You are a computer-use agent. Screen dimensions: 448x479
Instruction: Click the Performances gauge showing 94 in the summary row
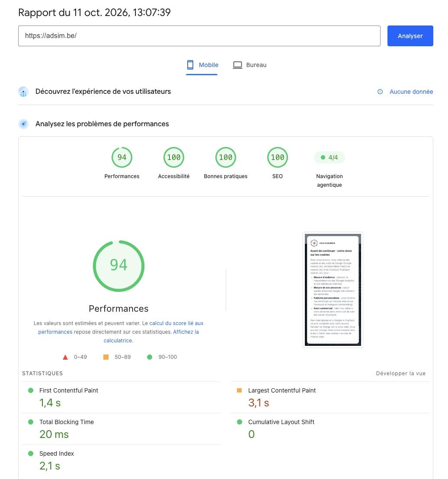pyautogui.click(x=122, y=157)
